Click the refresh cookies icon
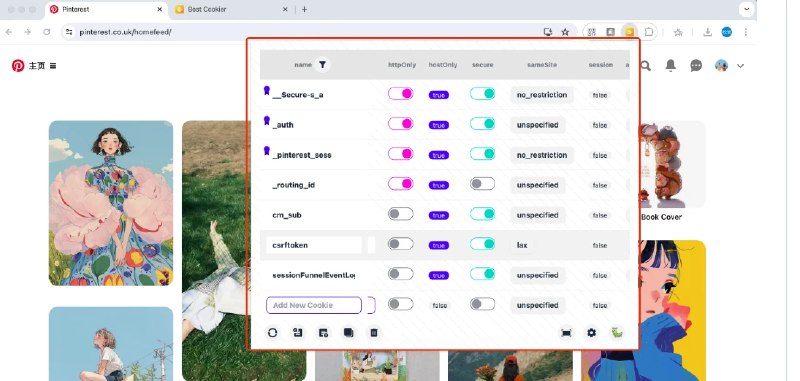Image resolution: width=800 pixels, height=381 pixels. 272,333
